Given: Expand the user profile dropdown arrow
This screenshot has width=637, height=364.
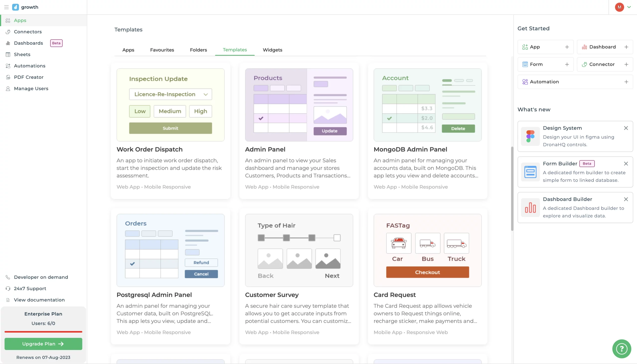Looking at the screenshot, I should click(629, 7).
